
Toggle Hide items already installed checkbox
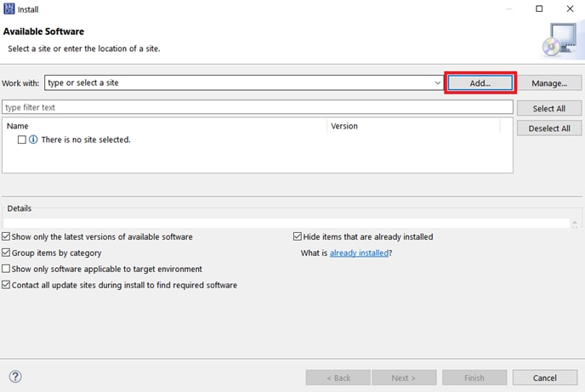pyautogui.click(x=298, y=237)
